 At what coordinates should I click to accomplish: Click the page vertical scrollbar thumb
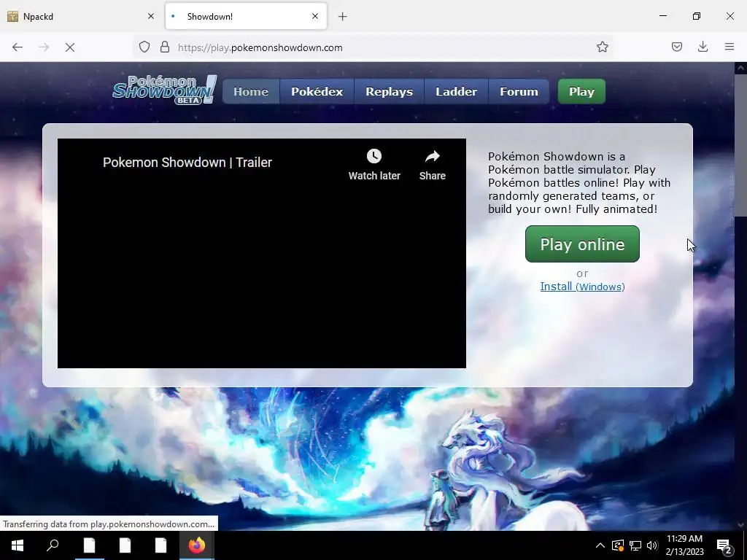(740, 145)
